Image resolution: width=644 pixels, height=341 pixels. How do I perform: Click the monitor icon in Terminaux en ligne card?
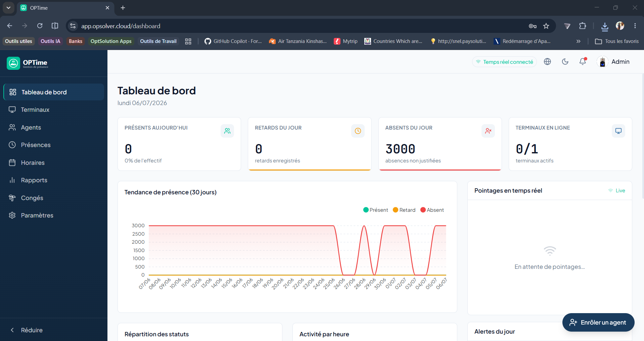pos(618,131)
